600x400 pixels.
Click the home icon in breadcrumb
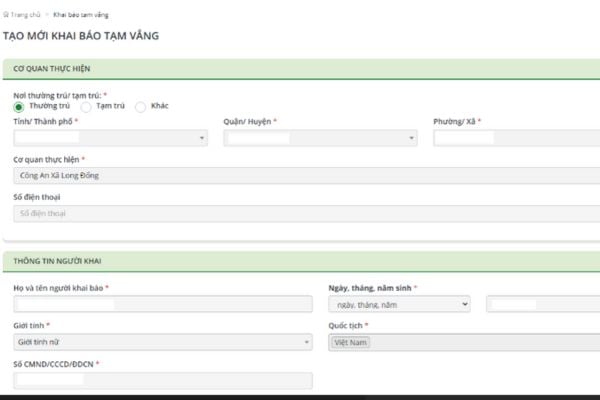click(x=7, y=15)
